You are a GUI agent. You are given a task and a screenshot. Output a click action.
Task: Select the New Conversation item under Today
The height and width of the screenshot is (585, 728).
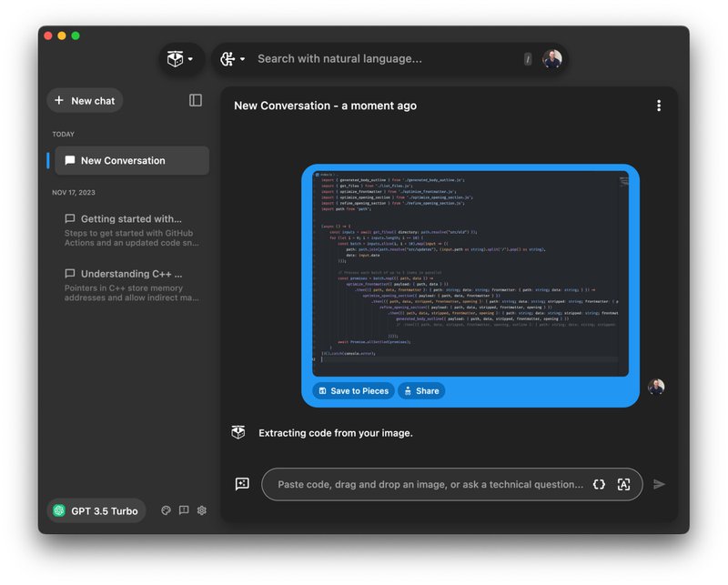pos(132,160)
